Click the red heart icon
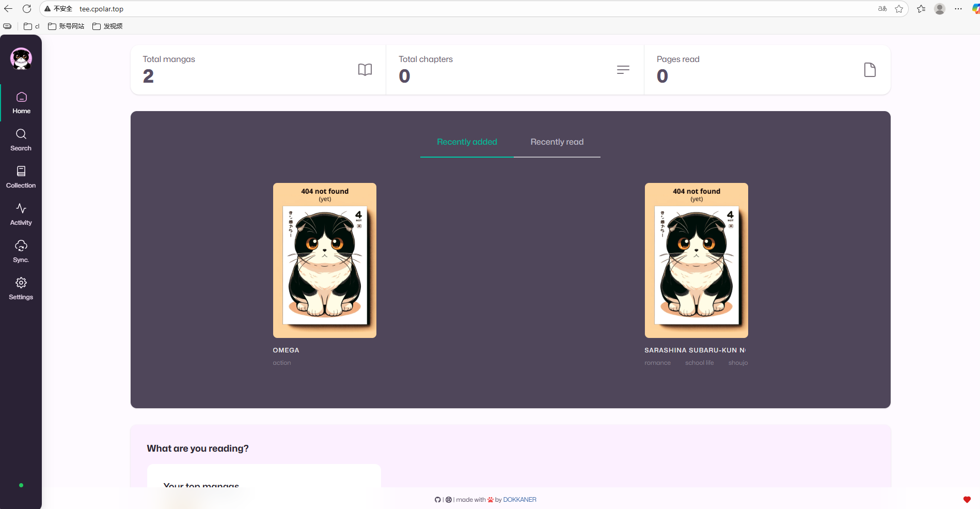 [967, 500]
